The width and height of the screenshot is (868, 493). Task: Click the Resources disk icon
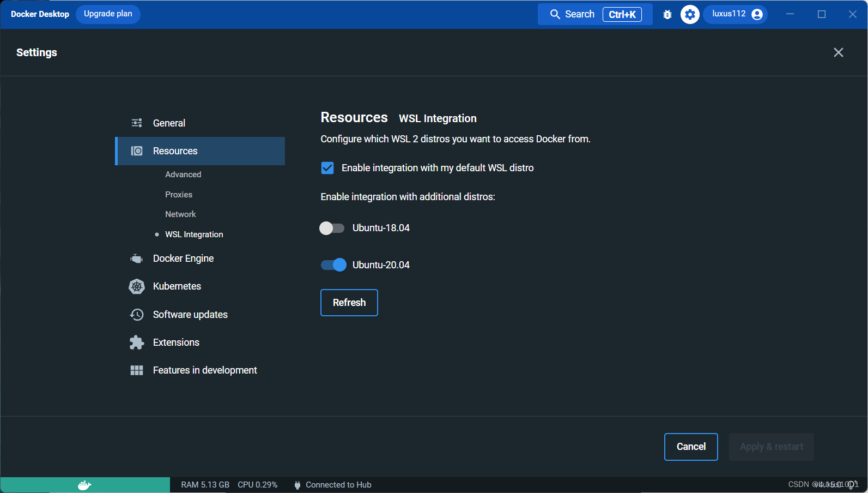[137, 151]
